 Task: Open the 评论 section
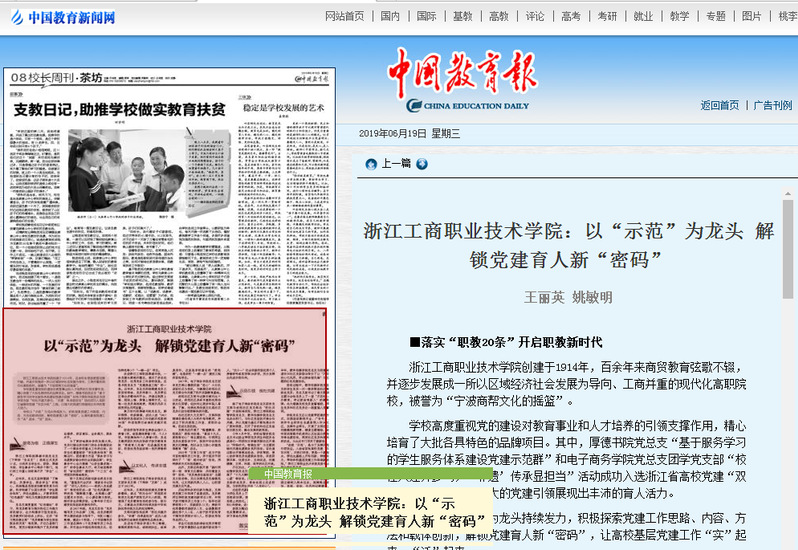(x=535, y=17)
